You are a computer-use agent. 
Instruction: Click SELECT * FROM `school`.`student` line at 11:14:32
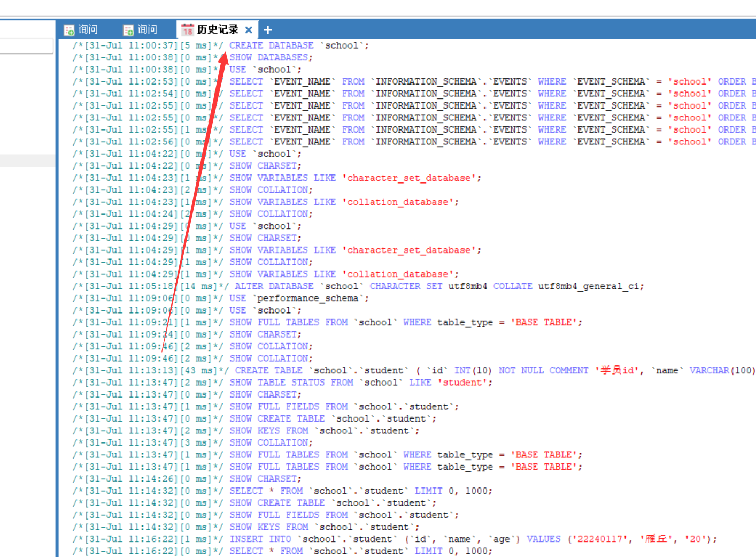(x=282, y=491)
